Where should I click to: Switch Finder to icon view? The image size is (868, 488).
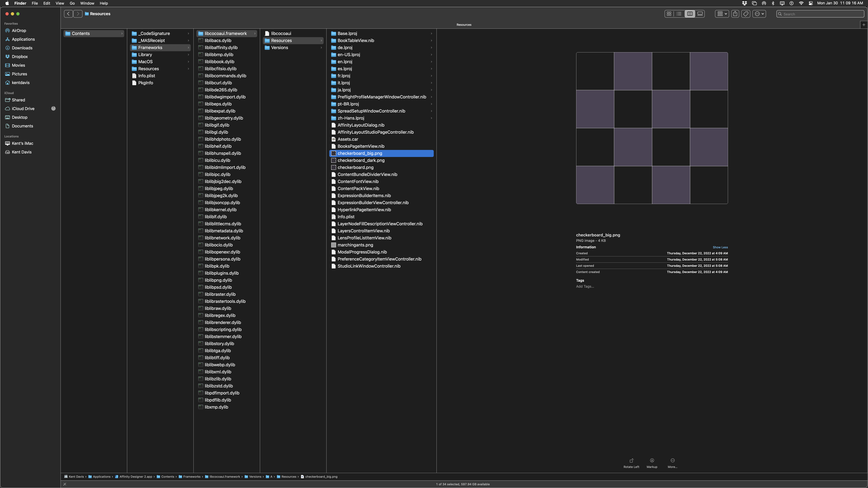669,14
